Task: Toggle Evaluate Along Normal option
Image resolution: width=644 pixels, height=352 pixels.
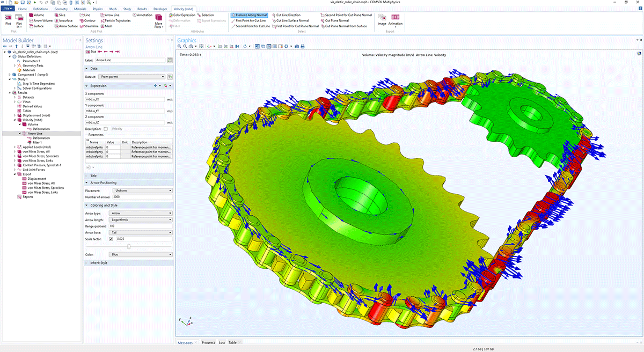Action: (x=250, y=14)
